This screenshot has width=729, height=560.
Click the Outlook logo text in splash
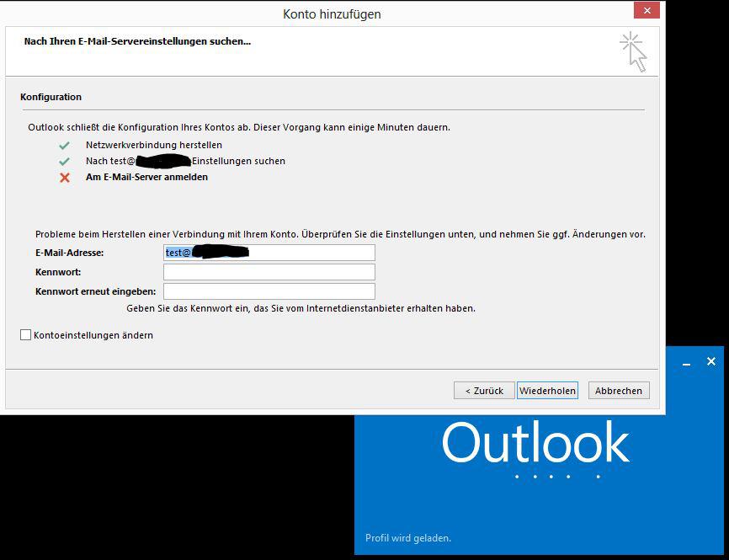535,442
